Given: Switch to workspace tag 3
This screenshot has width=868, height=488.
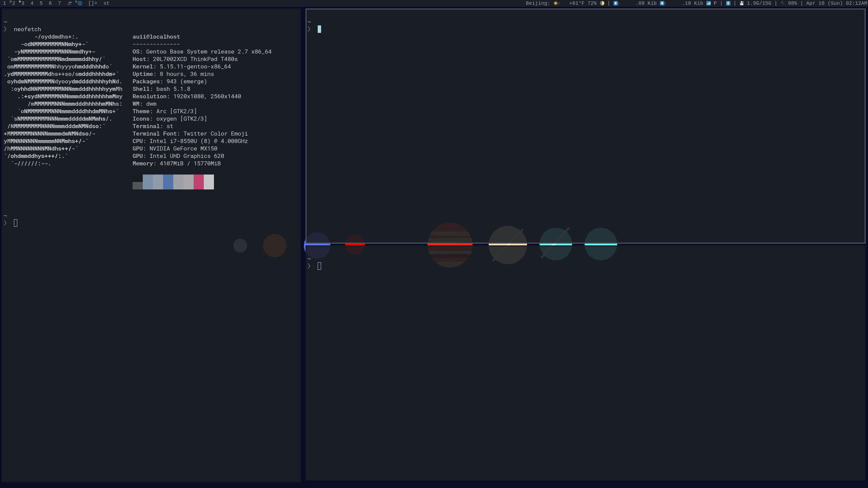Looking at the screenshot, I should point(22,3).
